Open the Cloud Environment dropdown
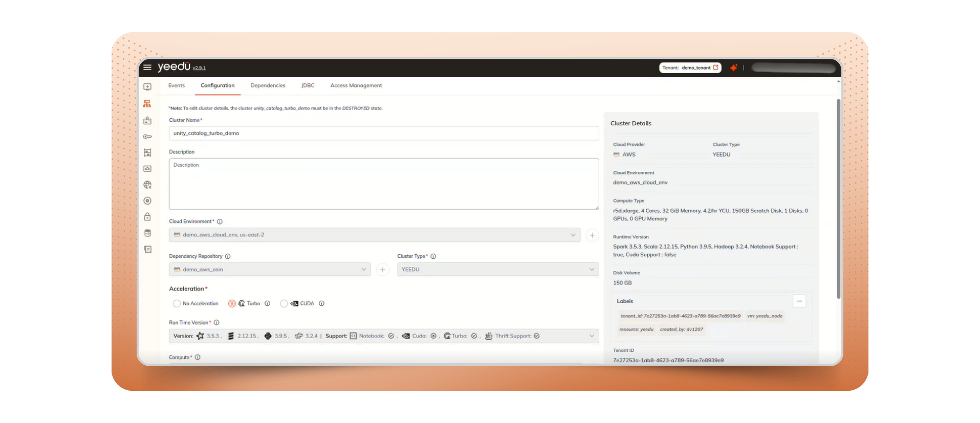This screenshot has width=980, height=423. (x=375, y=235)
